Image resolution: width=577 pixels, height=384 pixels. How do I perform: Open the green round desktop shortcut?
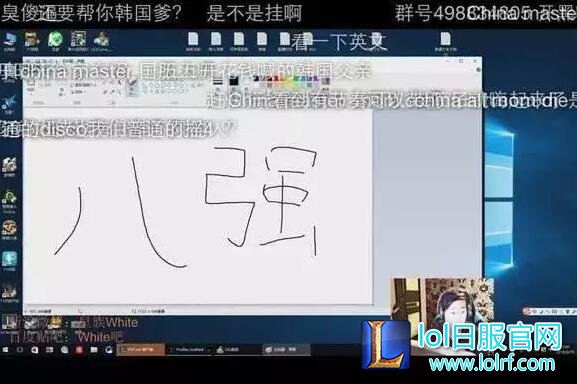click(56, 40)
